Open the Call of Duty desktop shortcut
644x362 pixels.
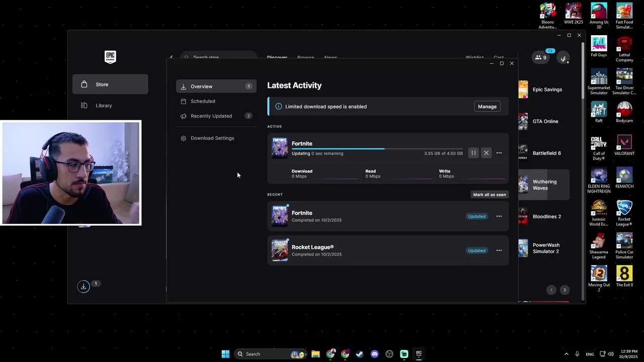point(599,147)
